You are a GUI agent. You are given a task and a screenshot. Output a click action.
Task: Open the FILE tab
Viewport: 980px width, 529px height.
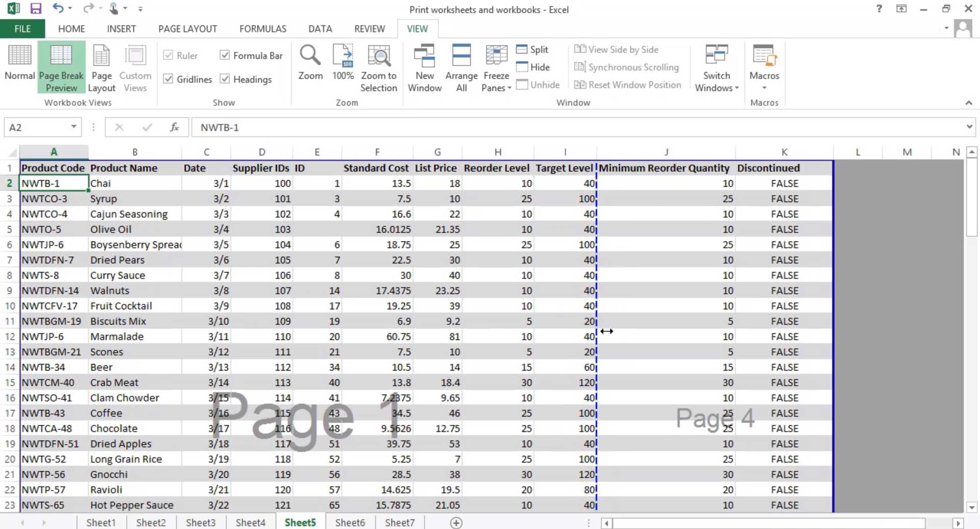[x=22, y=29]
